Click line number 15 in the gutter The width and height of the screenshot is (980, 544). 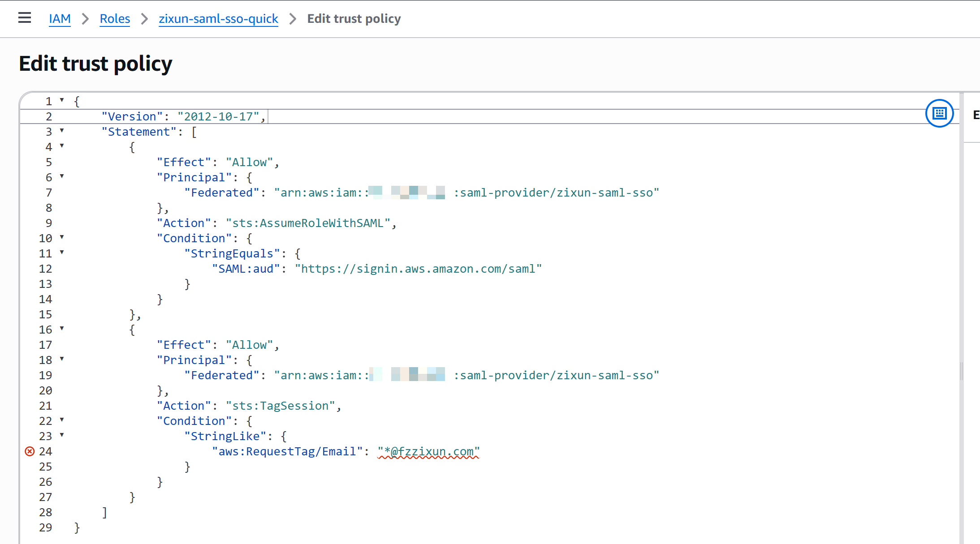(45, 314)
